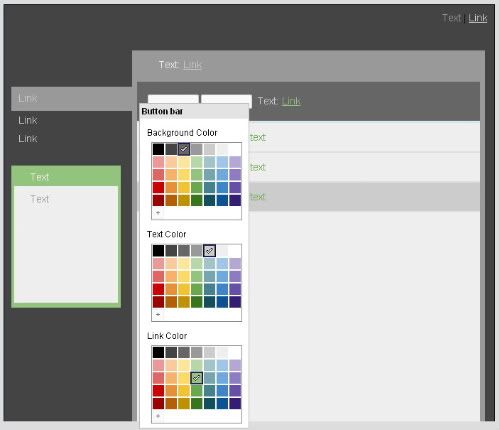Viewport: 499px width, 430px height.
Task: Click the plus icon under Background Color palette
Action: tap(158, 212)
